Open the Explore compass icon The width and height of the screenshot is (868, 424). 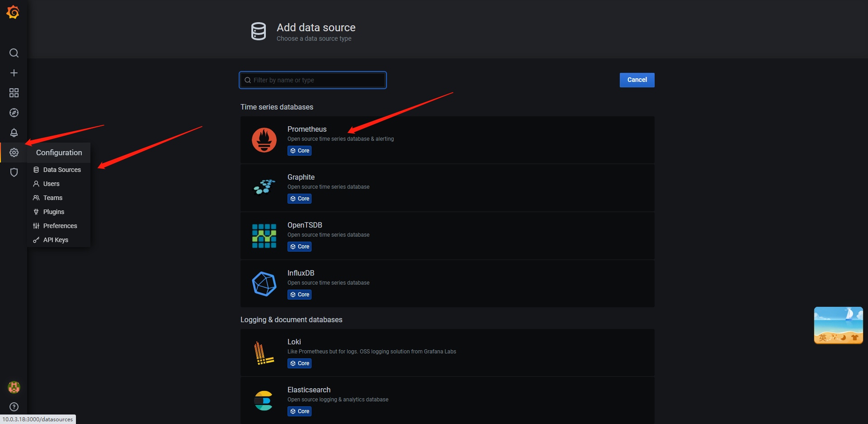coord(14,113)
